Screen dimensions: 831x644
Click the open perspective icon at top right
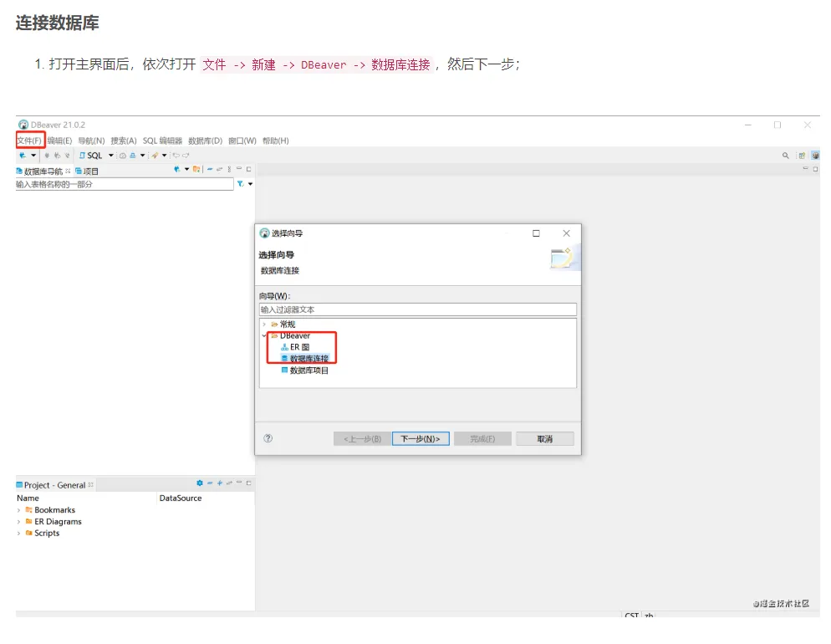[802, 156]
